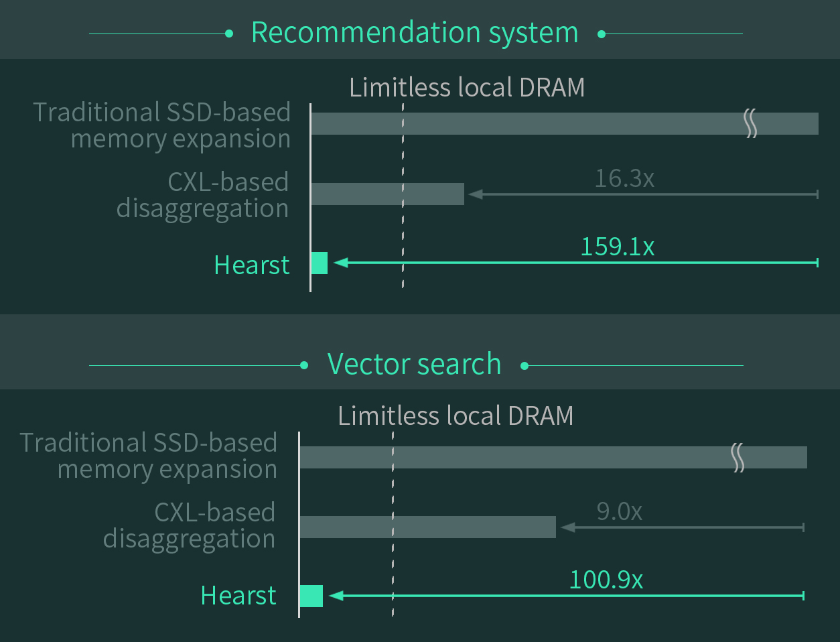Click the break symbol on lower SSD bar
This screenshot has width=840, height=642.
click(738, 457)
